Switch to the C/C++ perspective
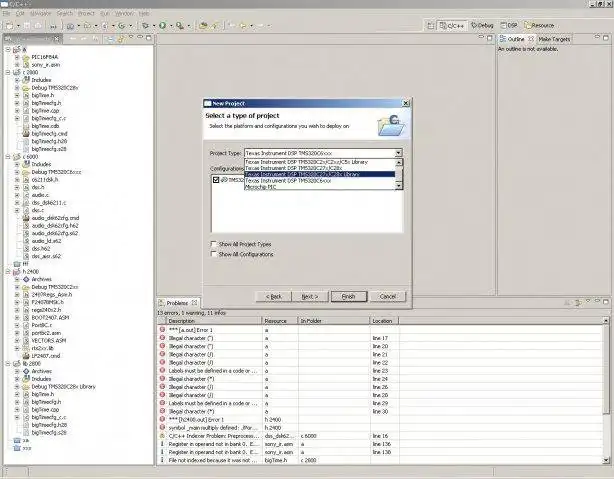This screenshot has height=479, width=614. pyautogui.click(x=451, y=25)
